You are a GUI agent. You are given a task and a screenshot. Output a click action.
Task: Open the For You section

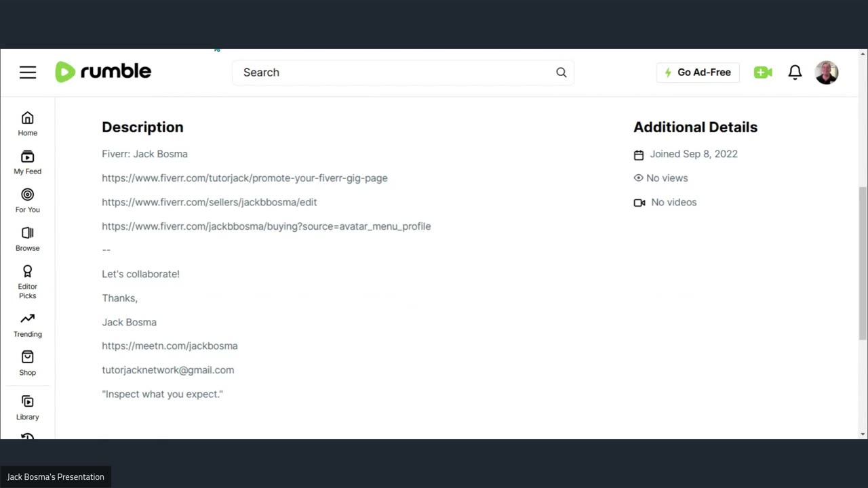coord(28,201)
